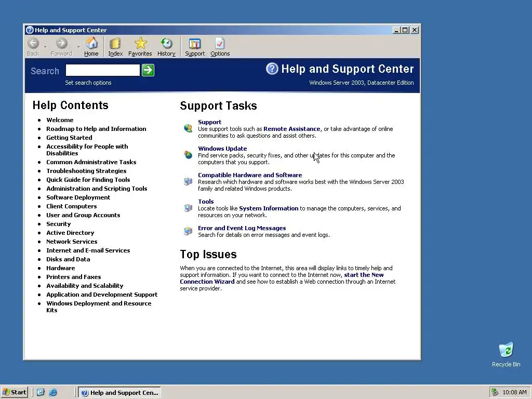Click the system tray network icon
This screenshot has height=399, width=532.
click(495, 392)
